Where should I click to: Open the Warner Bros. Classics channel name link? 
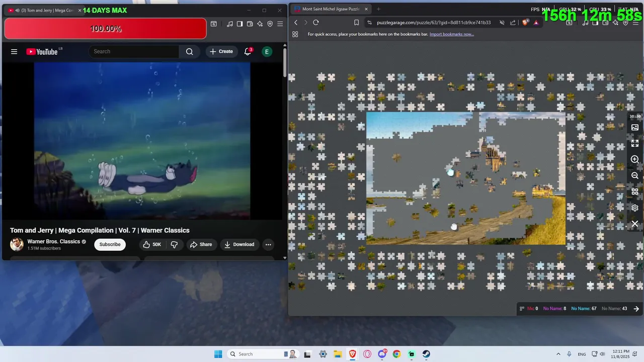54,241
